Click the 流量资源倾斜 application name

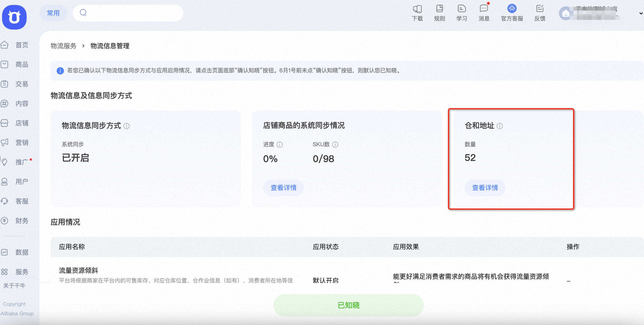(78, 270)
